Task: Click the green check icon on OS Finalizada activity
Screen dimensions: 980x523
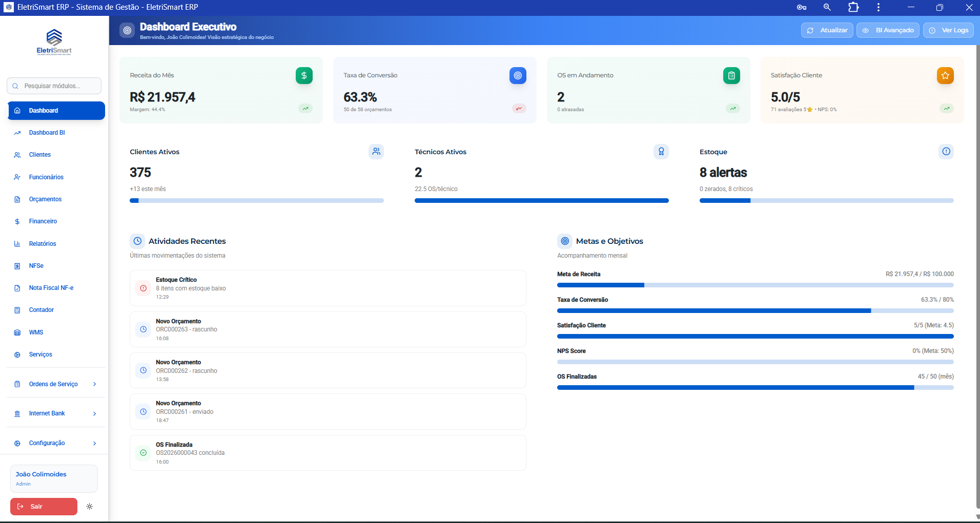Action: coord(144,453)
